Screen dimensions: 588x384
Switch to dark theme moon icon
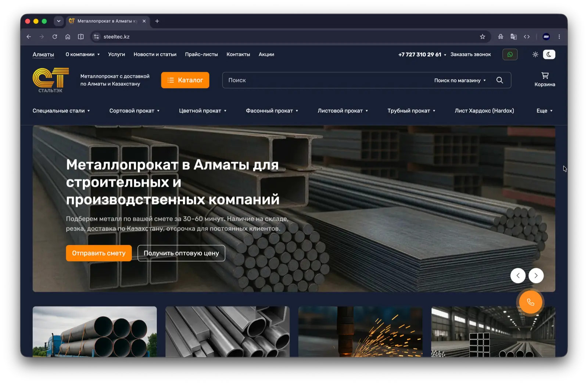click(x=549, y=54)
